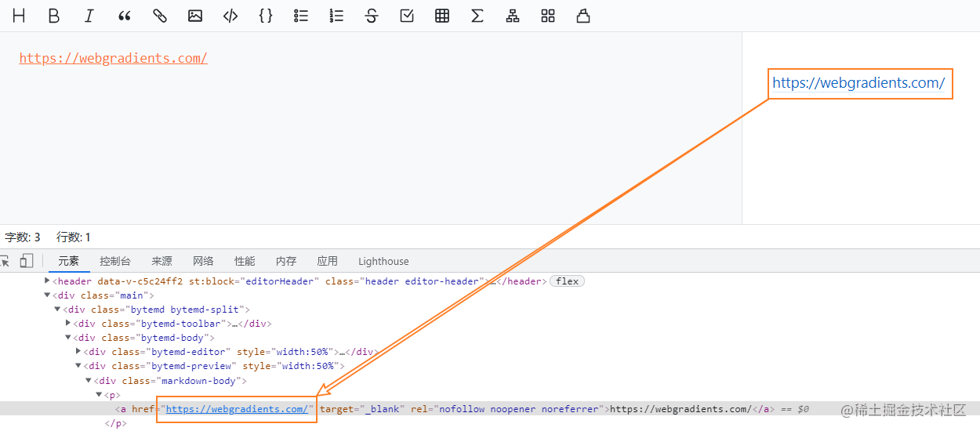Insert a hyperlink via link icon

click(160, 16)
